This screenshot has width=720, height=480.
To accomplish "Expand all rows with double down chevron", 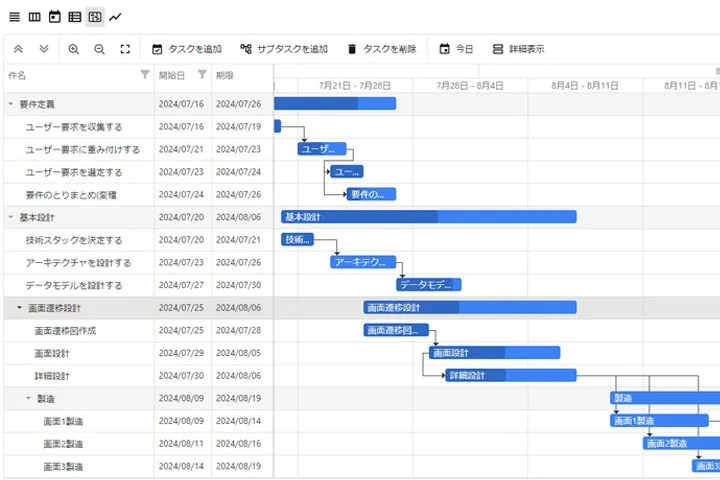I will click(44, 49).
